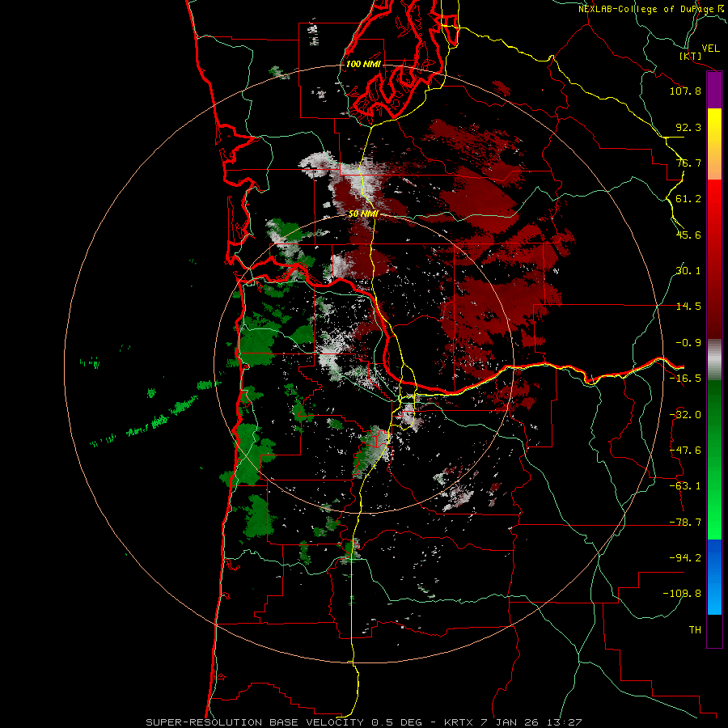The image size is (728, 728).
Task: Click the TH label at the scale bottom
Action: 695,630
